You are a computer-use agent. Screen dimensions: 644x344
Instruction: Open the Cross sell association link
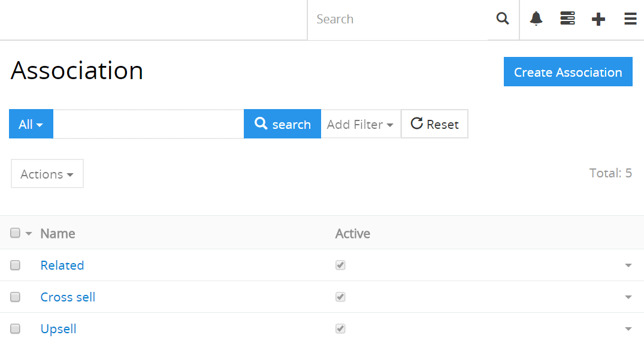tap(68, 297)
